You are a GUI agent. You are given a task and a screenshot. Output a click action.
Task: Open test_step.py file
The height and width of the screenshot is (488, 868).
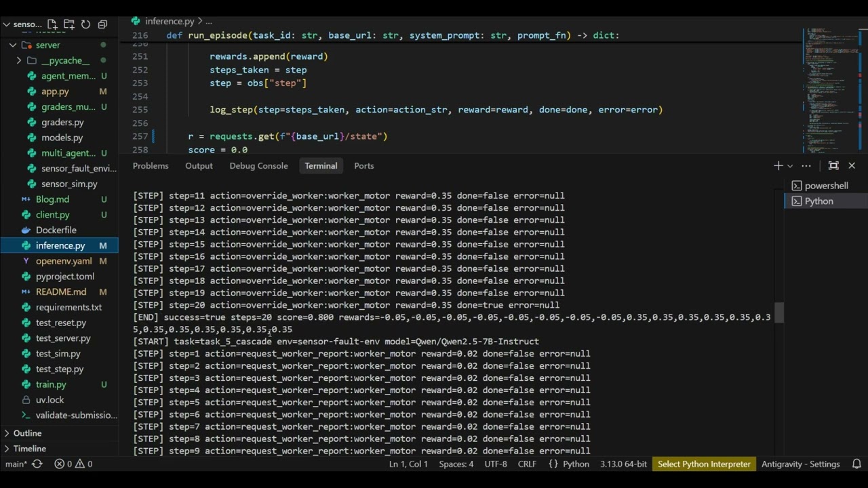click(x=60, y=369)
